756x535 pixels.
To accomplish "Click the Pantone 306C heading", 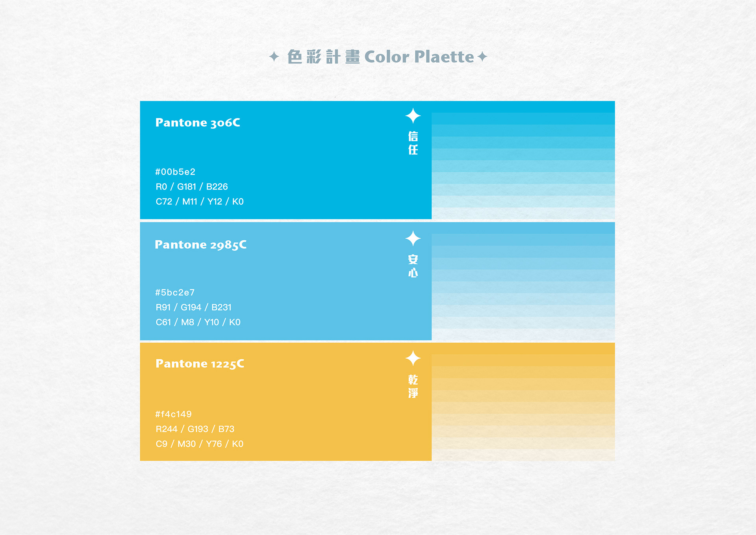I will pos(198,123).
